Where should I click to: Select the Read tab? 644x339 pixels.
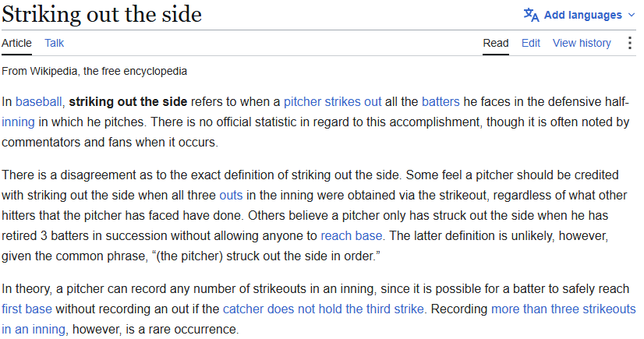[496, 43]
